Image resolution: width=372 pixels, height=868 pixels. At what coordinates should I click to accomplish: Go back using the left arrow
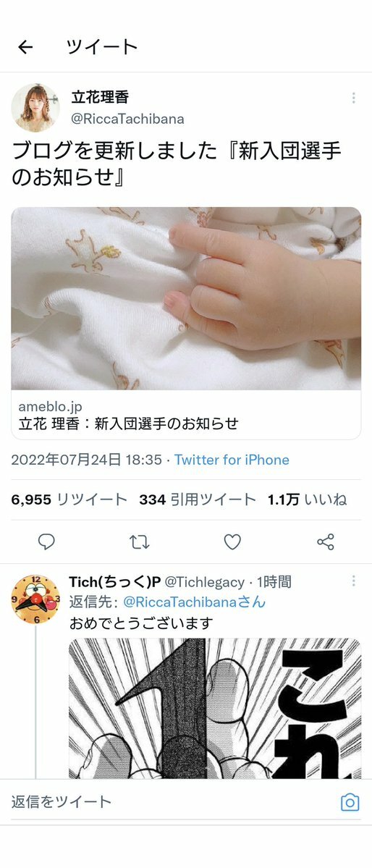25,48
